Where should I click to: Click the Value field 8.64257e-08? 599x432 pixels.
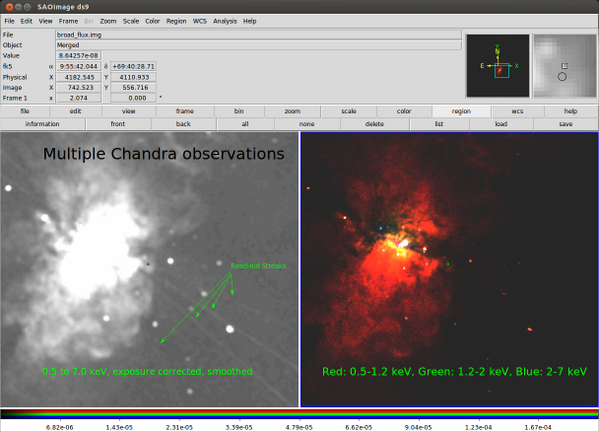coord(78,55)
